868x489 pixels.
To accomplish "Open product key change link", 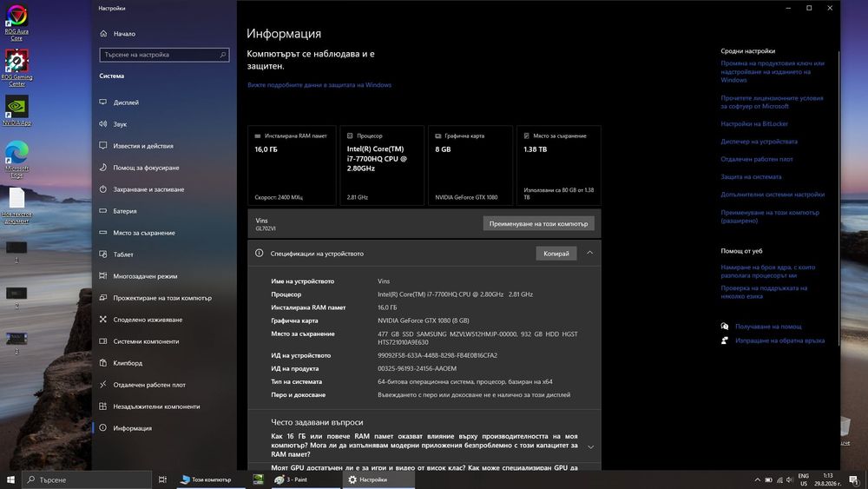I will pos(773,71).
